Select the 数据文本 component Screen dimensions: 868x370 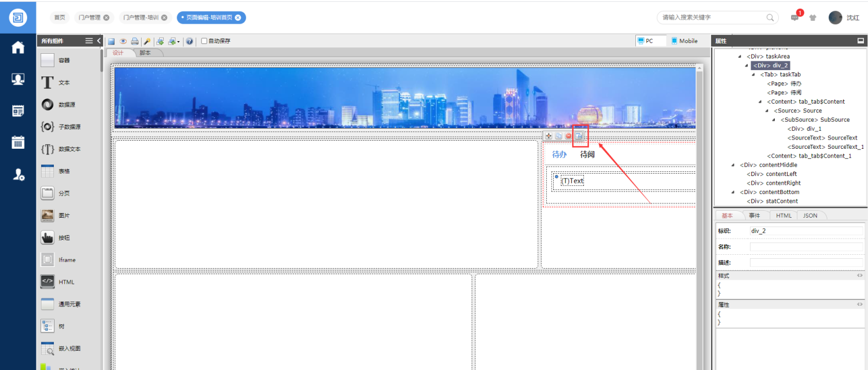[x=60, y=149]
